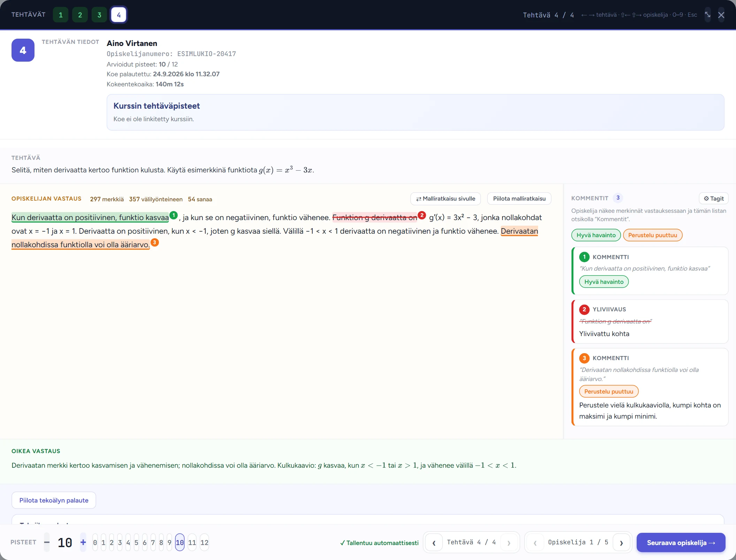Set score to 11 points
The height and width of the screenshot is (560, 736).
[x=192, y=543]
